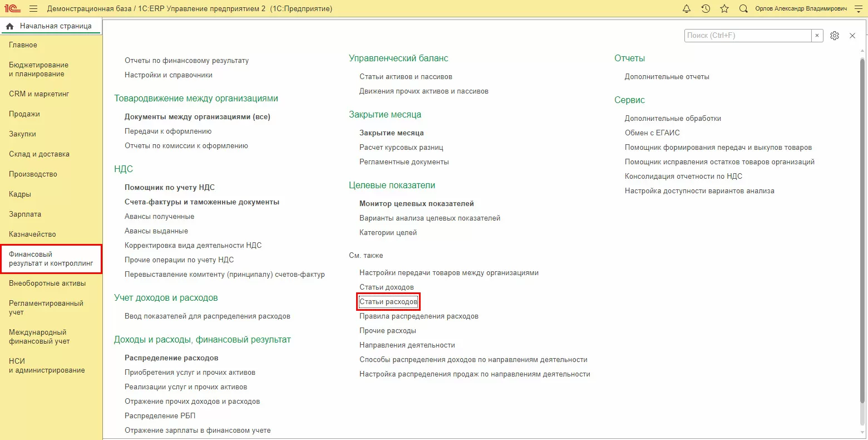
Task: Open favorites star
Action: tap(724, 9)
